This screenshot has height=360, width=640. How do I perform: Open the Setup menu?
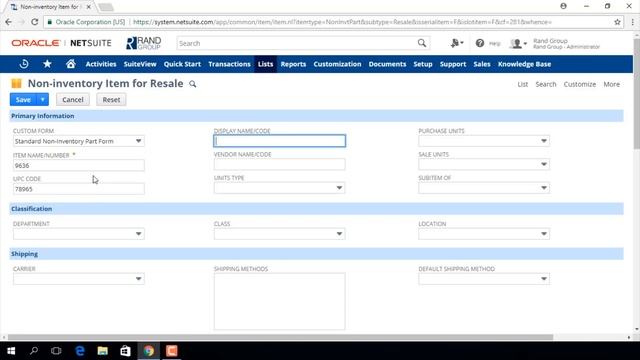pyautogui.click(x=423, y=64)
